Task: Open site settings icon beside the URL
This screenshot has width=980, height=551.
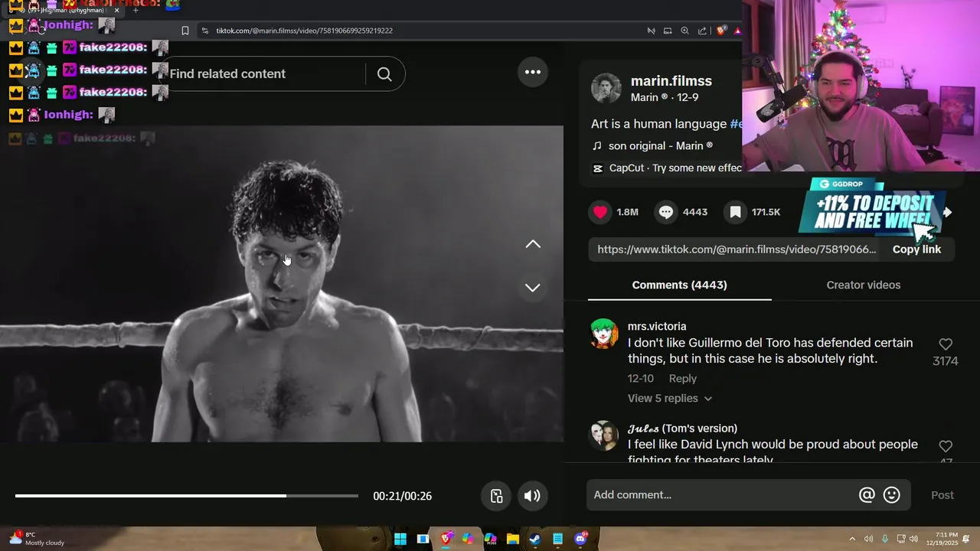Action: pos(204,31)
